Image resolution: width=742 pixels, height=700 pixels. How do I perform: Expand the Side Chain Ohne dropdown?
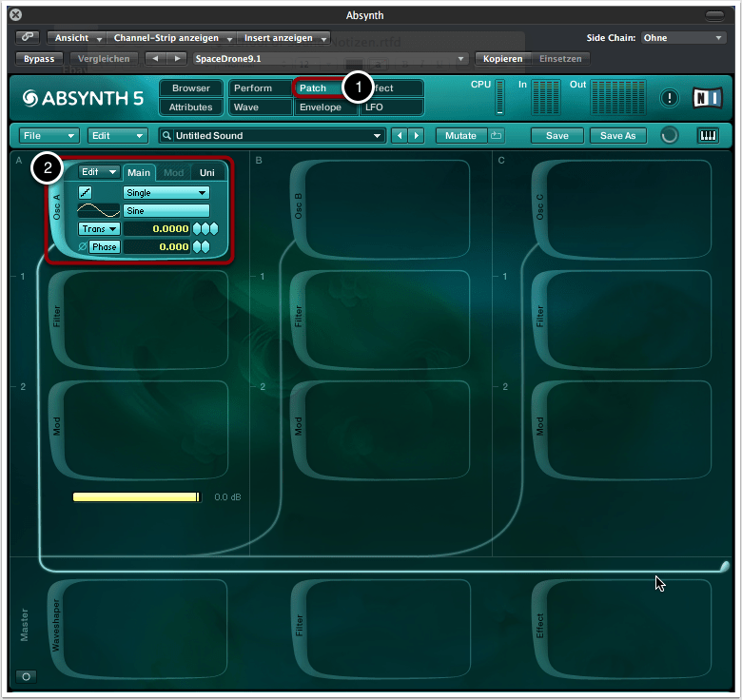[x=682, y=38]
